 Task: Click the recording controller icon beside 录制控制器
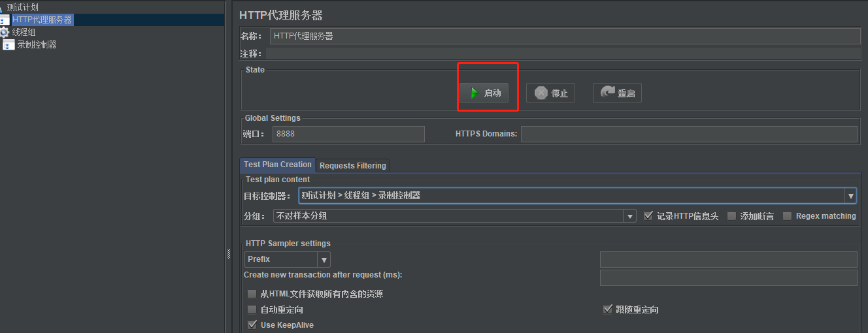(9, 45)
